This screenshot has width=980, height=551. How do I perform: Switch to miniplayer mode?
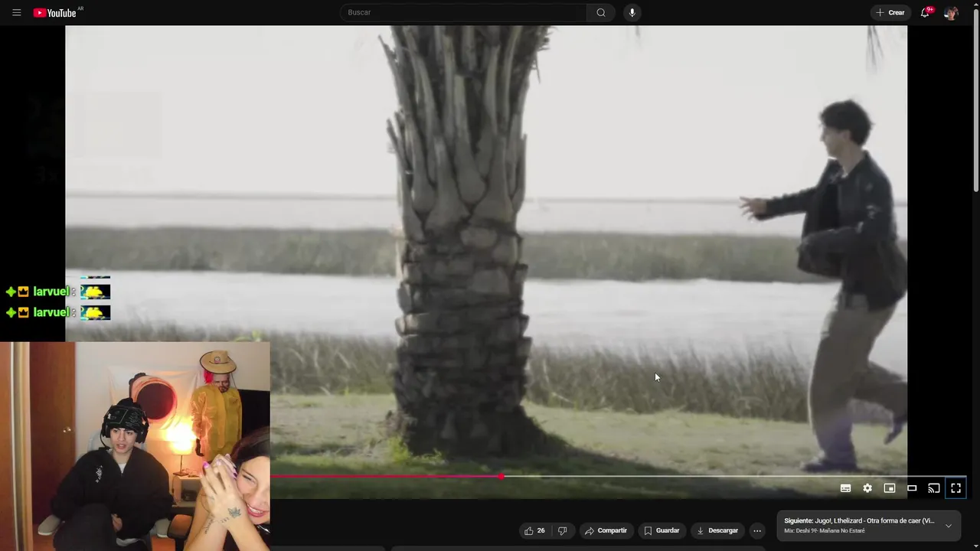pyautogui.click(x=890, y=488)
